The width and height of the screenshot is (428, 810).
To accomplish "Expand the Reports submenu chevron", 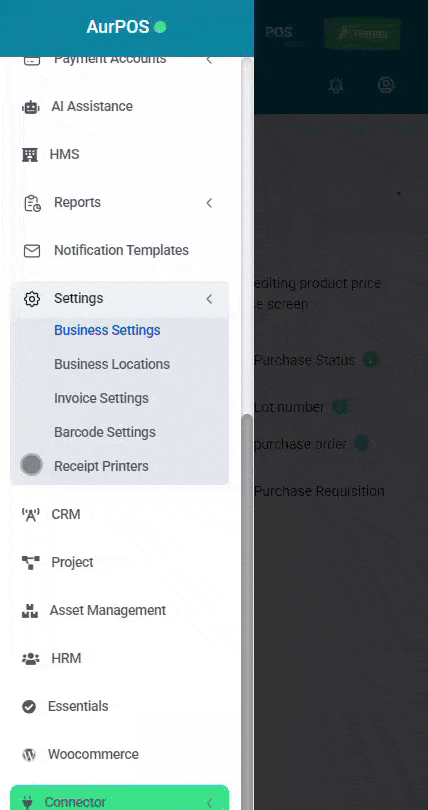I will point(209,202).
